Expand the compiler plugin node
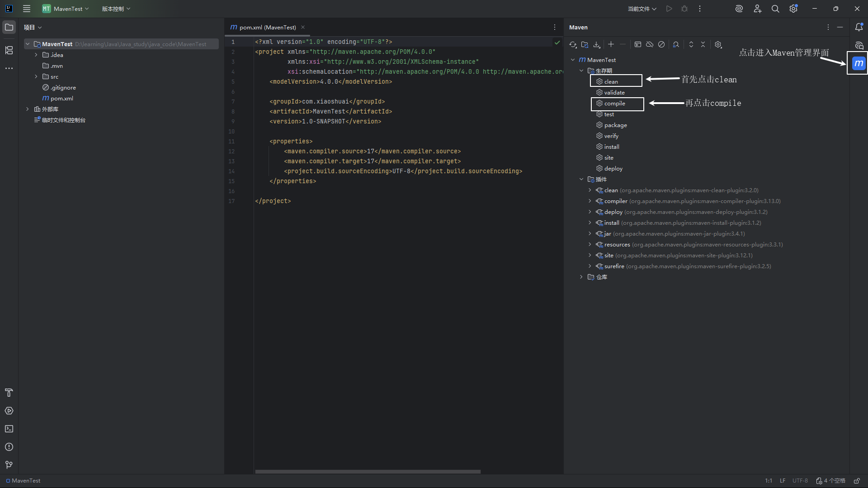This screenshot has height=488, width=868. pyautogui.click(x=590, y=201)
